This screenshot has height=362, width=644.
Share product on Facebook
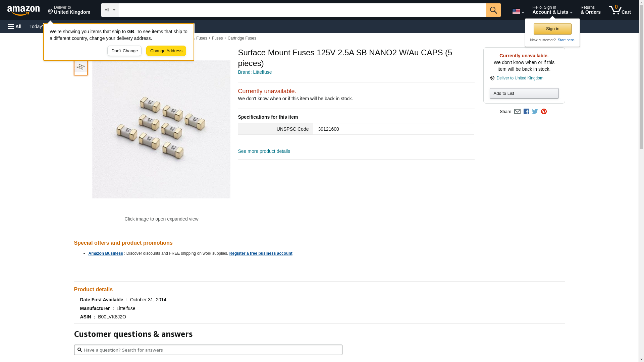(526, 112)
